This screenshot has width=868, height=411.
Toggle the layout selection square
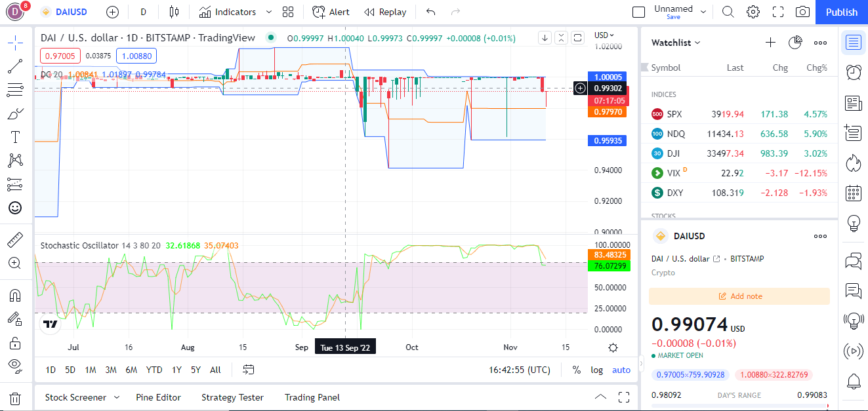(639, 12)
